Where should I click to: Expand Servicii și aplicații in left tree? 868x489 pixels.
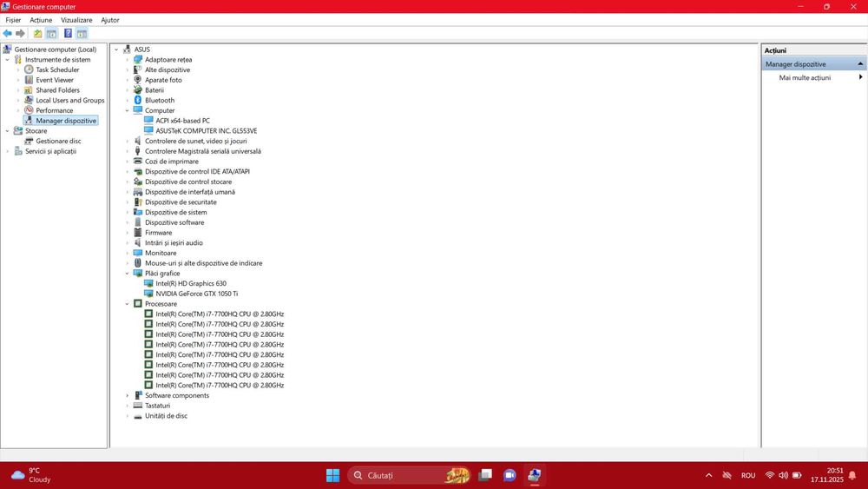7,151
